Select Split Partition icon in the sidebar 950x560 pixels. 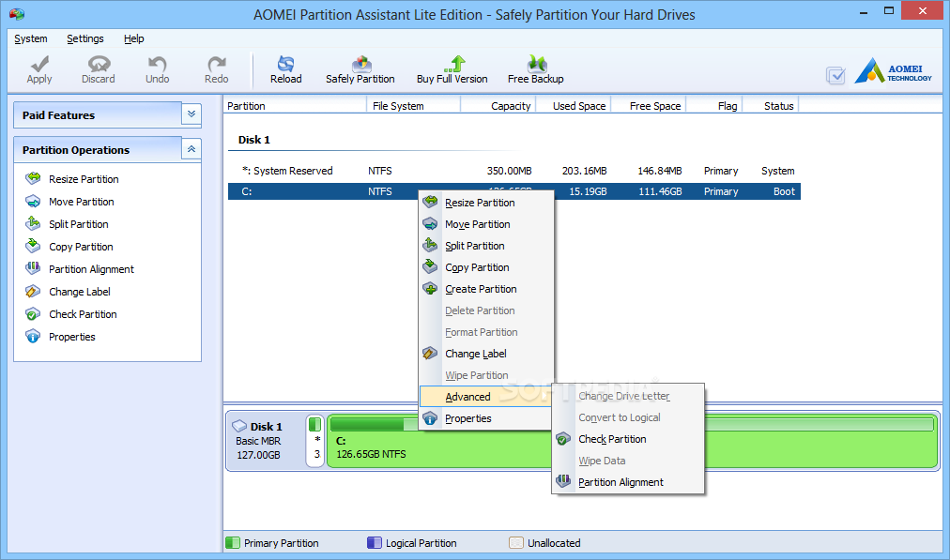[x=33, y=223]
